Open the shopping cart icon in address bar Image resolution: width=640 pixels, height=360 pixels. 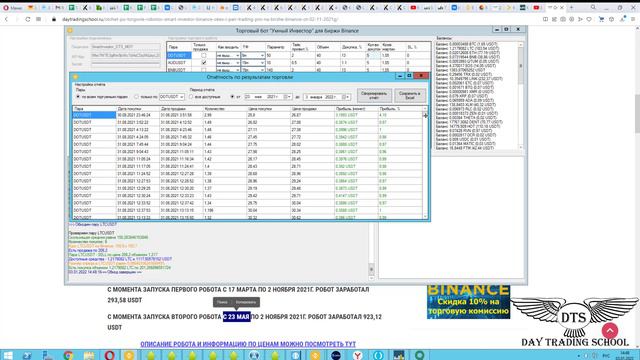coord(601,19)
